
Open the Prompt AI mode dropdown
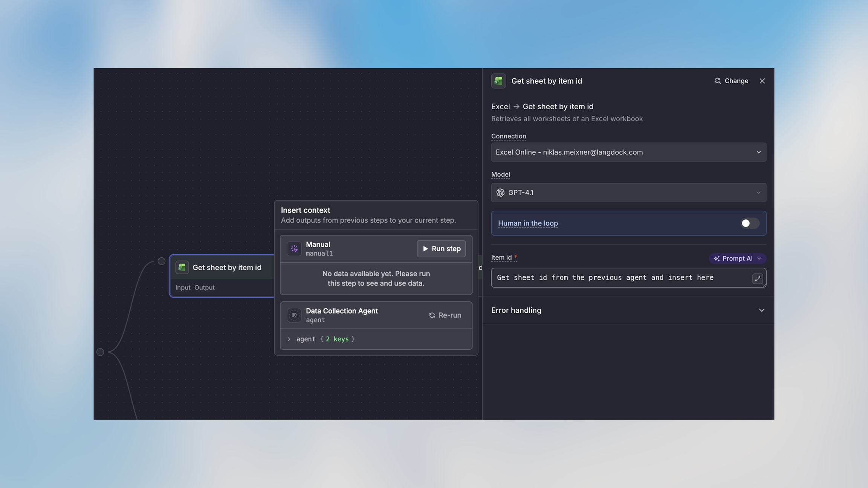coord(737,259)
